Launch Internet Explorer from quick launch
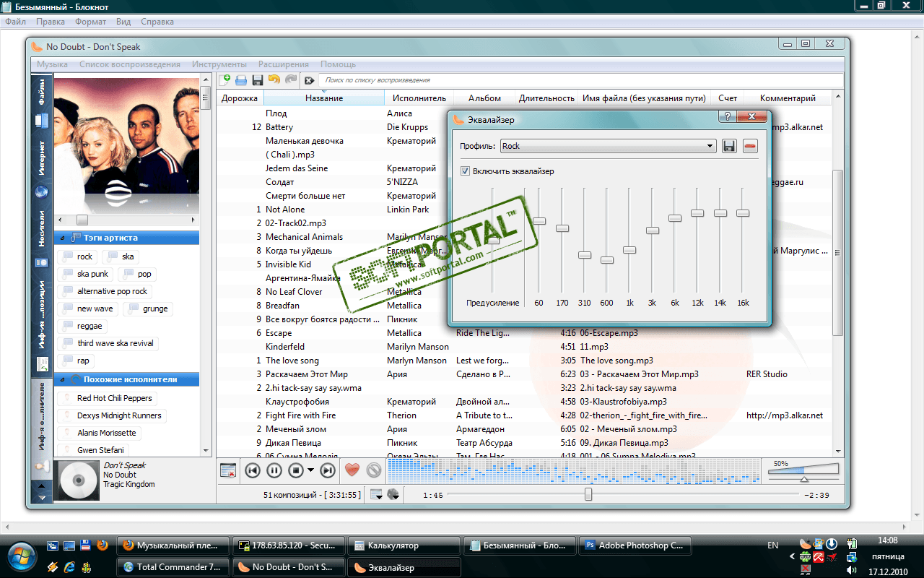This screenshot has width=924, height=578. pyautogui.click(x=69, y=567)
